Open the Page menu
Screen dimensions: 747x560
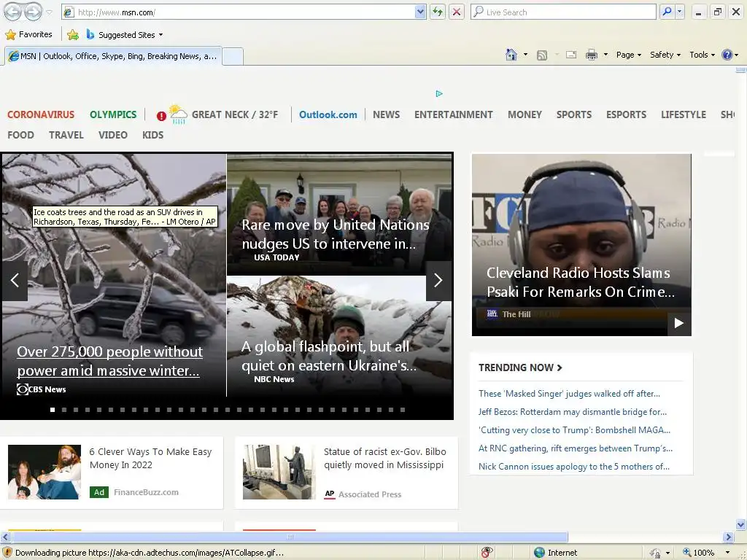628,55
